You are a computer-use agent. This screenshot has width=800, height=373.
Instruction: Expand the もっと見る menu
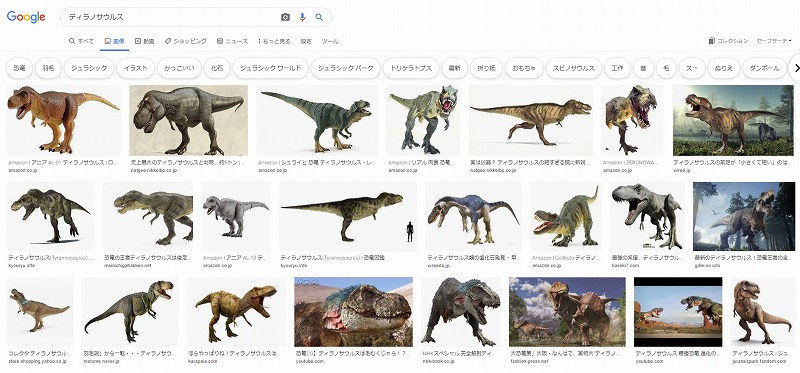pos(274,41)
